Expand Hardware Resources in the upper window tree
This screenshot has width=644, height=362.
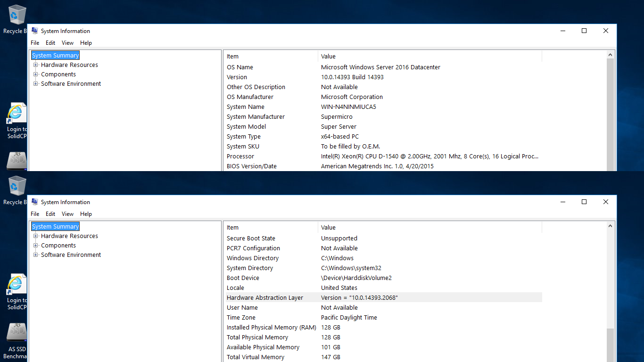coord(36,65)
